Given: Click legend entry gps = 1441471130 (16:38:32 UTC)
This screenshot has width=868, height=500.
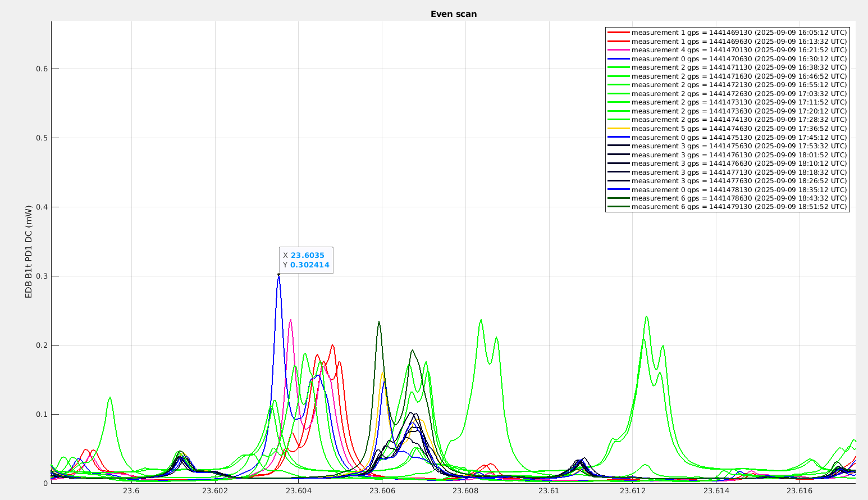Looking at the screenshot, I should click(727, 67).
